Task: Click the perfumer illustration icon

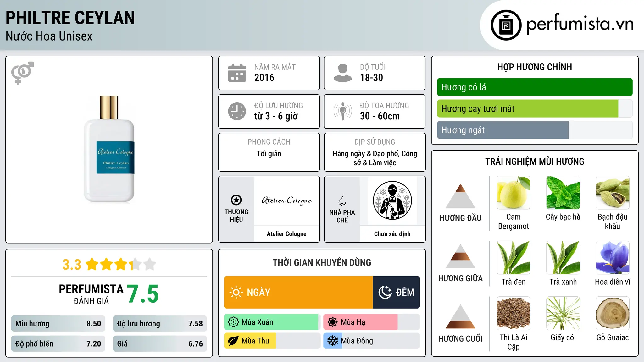Action: point(392,200)
